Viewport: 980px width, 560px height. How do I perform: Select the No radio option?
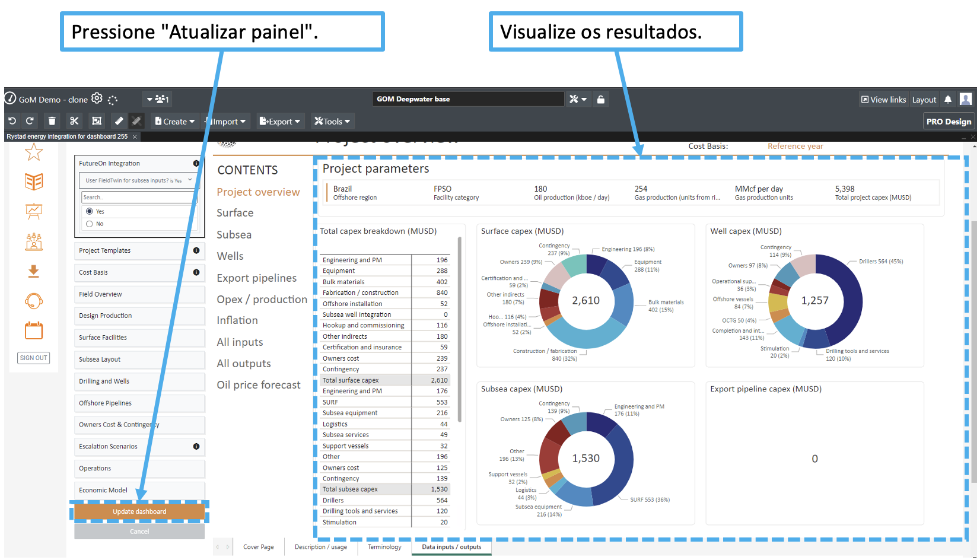tap(90, 224)
